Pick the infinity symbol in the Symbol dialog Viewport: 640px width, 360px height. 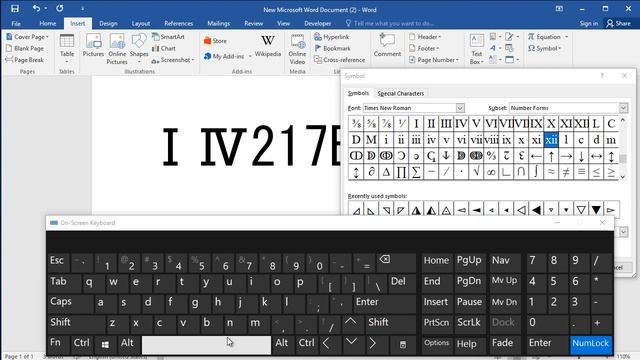point(491,172)
